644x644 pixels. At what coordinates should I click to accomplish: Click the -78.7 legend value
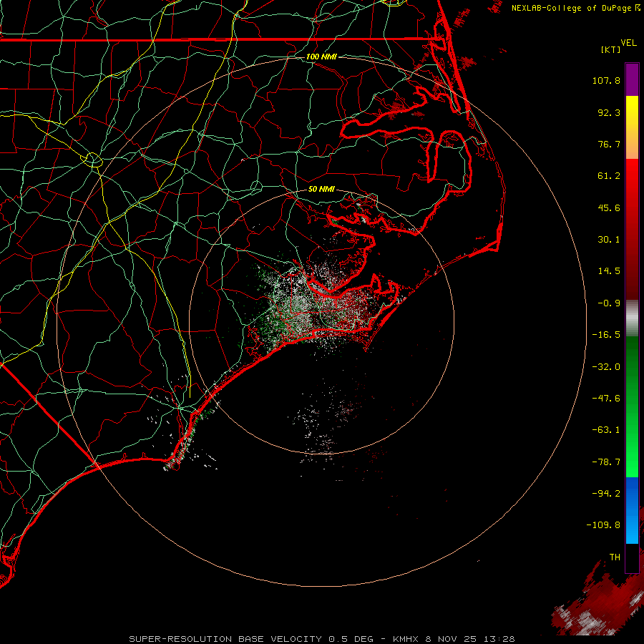606,462
